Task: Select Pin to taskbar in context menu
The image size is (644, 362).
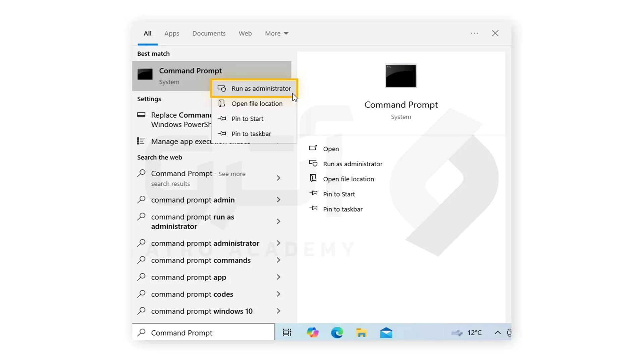Action: pyautogui.click(x=251, y=134)
